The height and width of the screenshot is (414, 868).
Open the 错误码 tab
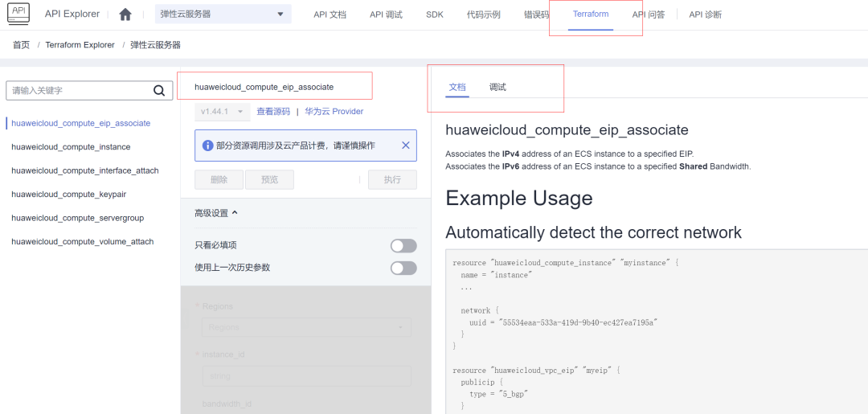click(x=536, y=15)
